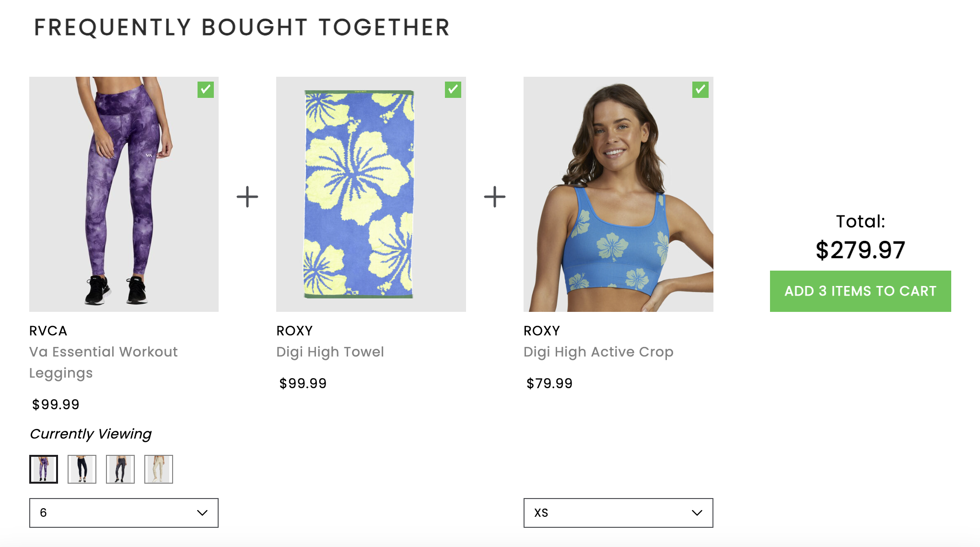
Task: Click Add 3 Items to Cart button
Action: [x=860, y=291]
